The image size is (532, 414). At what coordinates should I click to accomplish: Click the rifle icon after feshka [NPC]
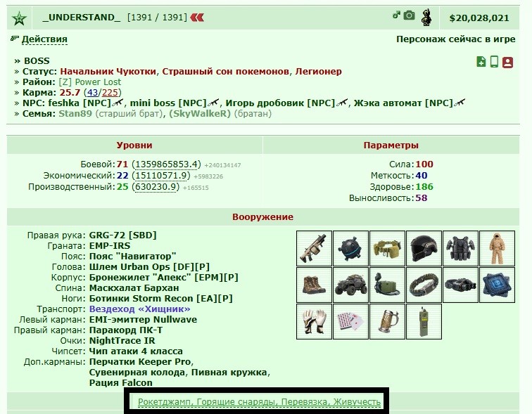coord(118,103)
